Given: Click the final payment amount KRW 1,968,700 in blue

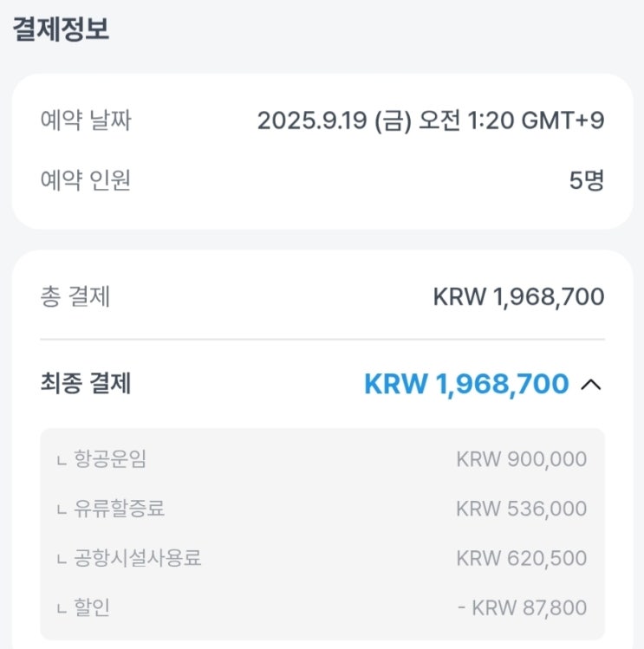Looking at the screenshot, I should click(466, 384).
